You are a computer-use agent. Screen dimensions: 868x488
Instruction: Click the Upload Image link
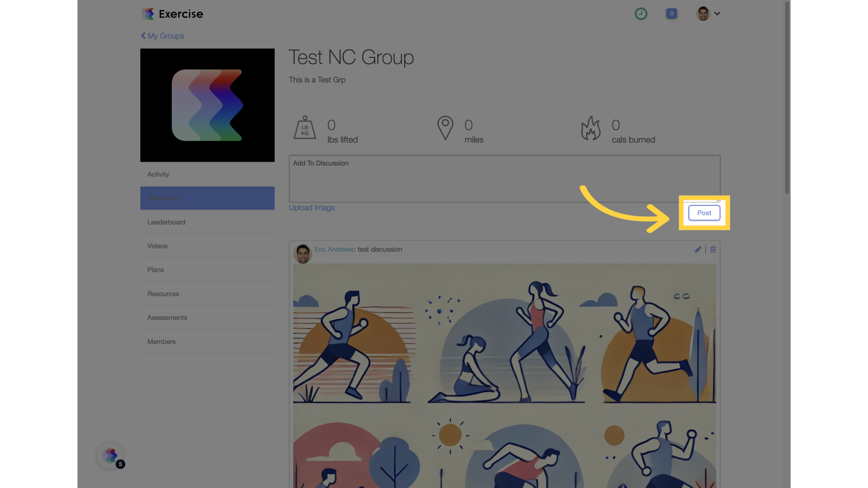[x=311, y=208]
